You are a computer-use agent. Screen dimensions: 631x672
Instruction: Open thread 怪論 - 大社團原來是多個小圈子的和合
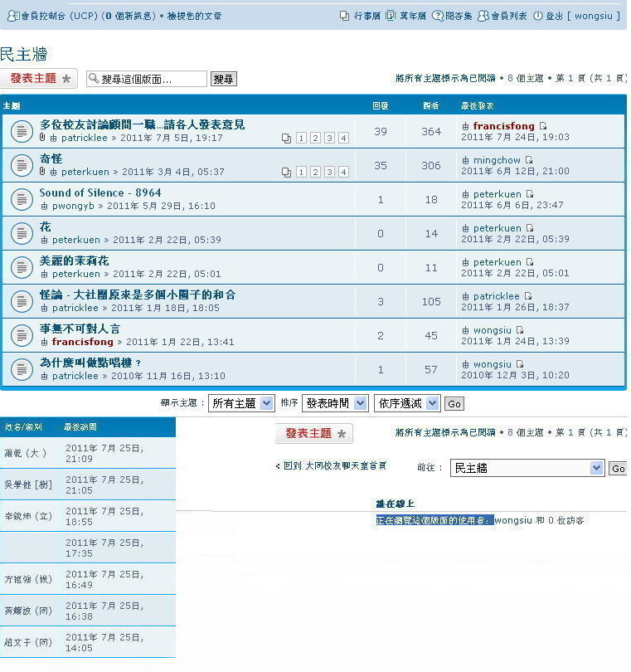(x=138, y=295)
